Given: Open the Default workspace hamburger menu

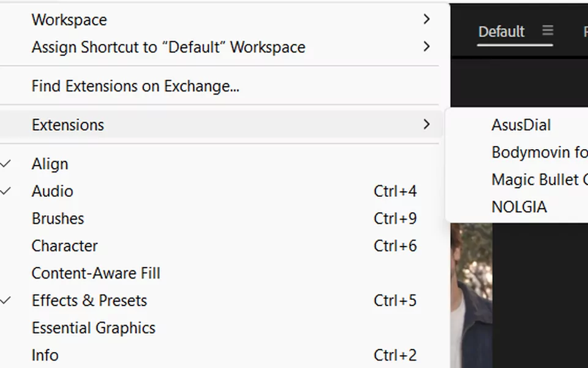Looking at the screenshot, I should coord(548,30).
